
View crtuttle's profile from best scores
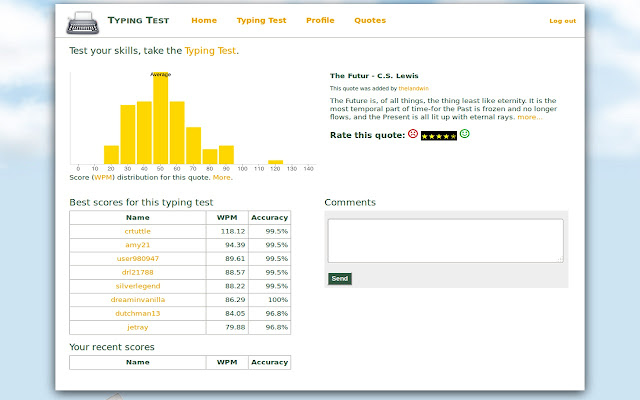[x=137, y=230]
